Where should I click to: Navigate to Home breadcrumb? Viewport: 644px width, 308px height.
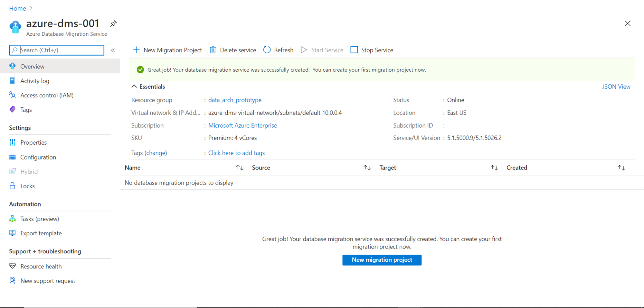(x=17, y=8)
